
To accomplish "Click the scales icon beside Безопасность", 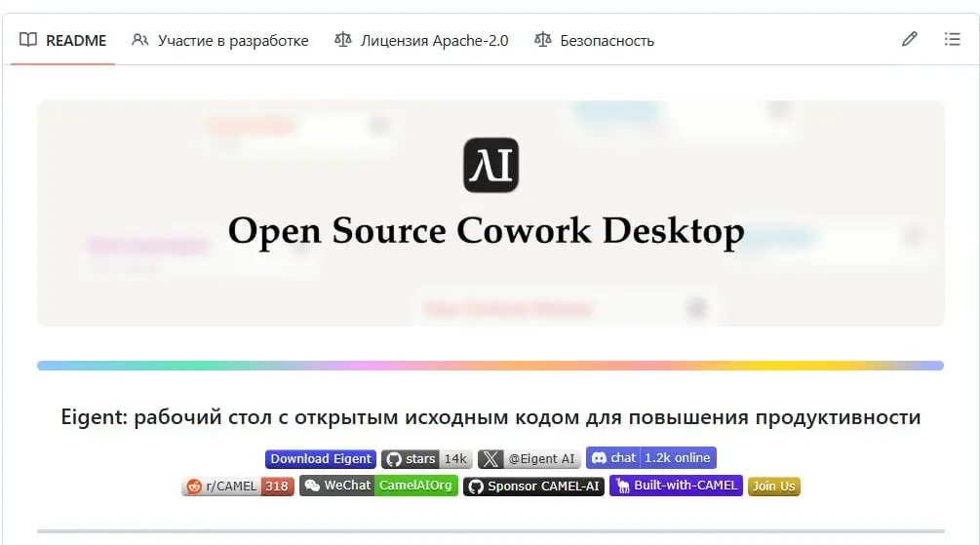I will click(542, 40).
